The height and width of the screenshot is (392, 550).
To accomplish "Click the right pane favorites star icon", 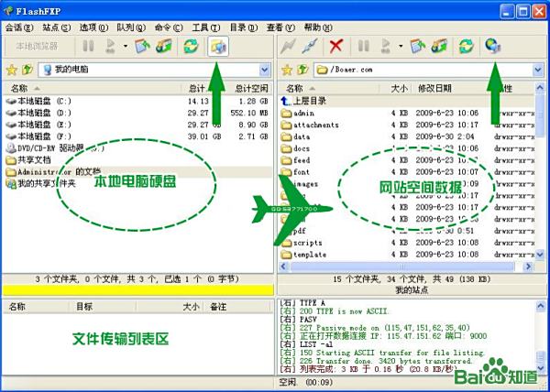I will (287, 70).
